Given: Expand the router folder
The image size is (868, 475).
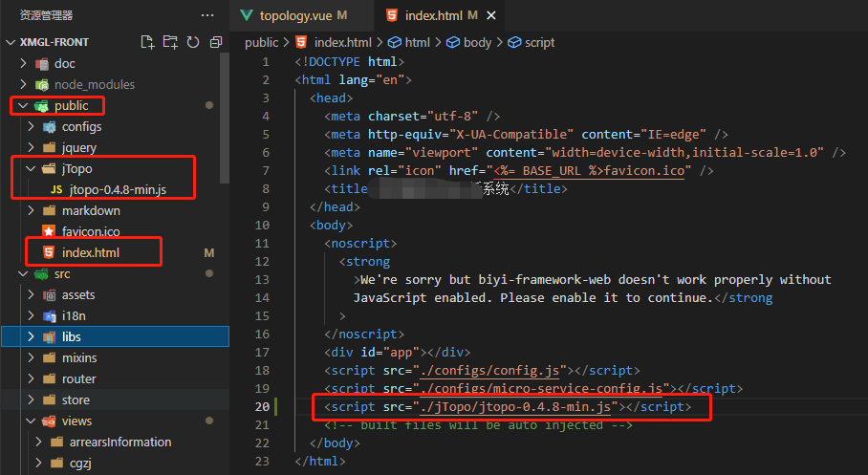Looking at the screenshot, I should (x=31, y=378).
